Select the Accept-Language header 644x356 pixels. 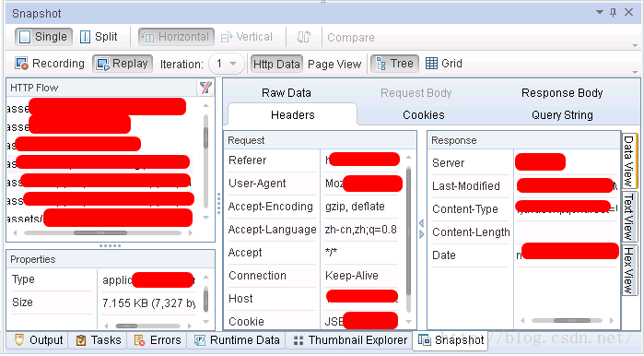click(272, 230)
